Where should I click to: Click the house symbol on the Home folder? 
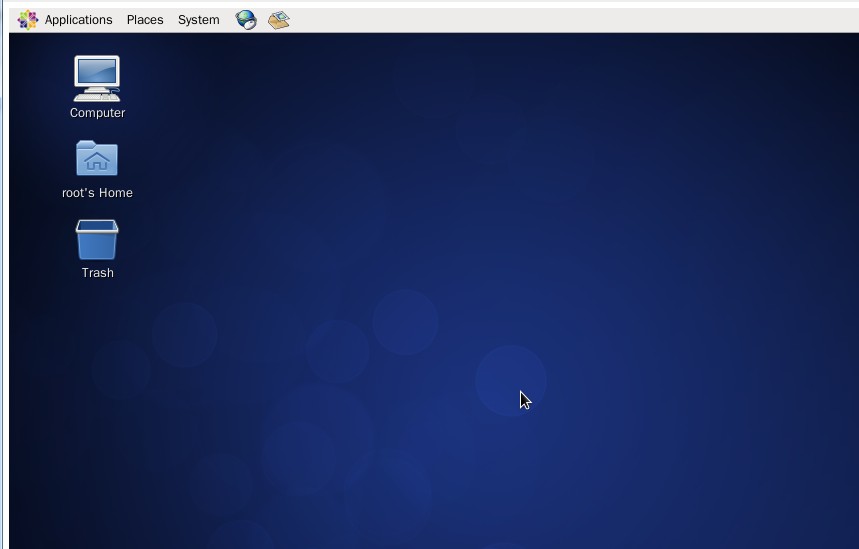point(97,160)
